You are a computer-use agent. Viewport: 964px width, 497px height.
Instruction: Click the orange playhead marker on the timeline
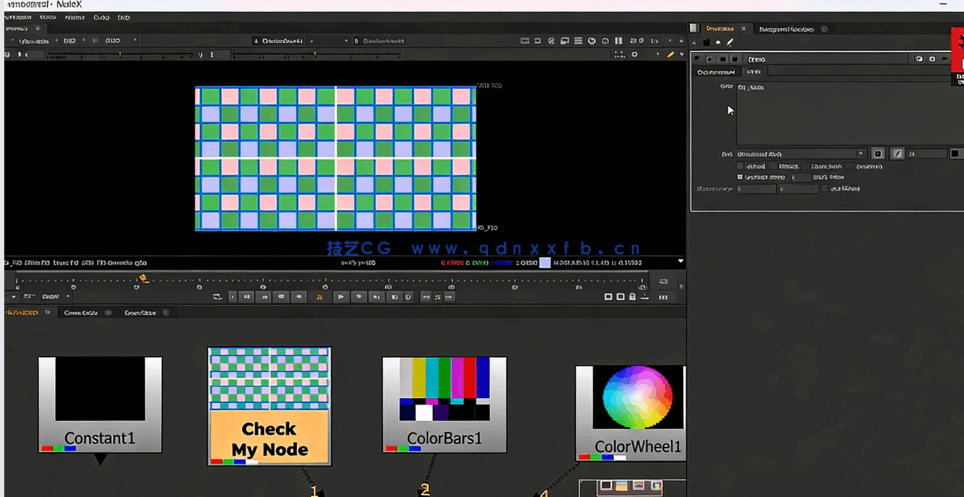coord(143,279)
